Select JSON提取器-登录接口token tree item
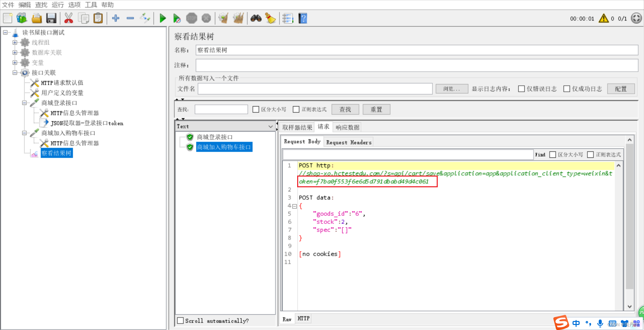This screenshot has width=644, height=330. point(87,123)
